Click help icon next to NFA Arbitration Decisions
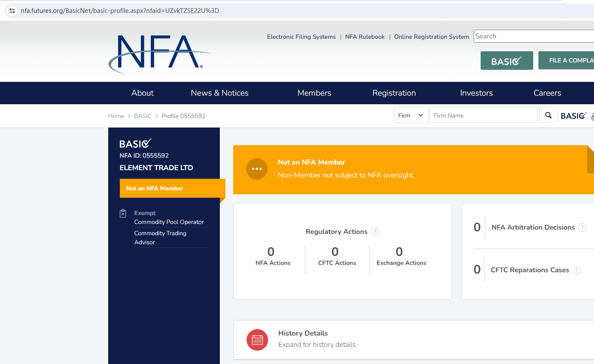Viewport: 594px width, 364px height. click(x=582, y=227)
